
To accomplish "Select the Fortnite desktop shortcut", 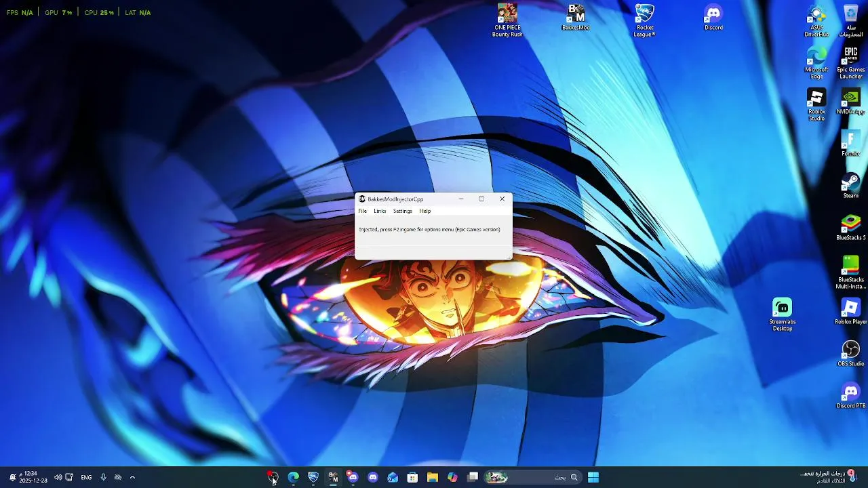I will (851, 144).
